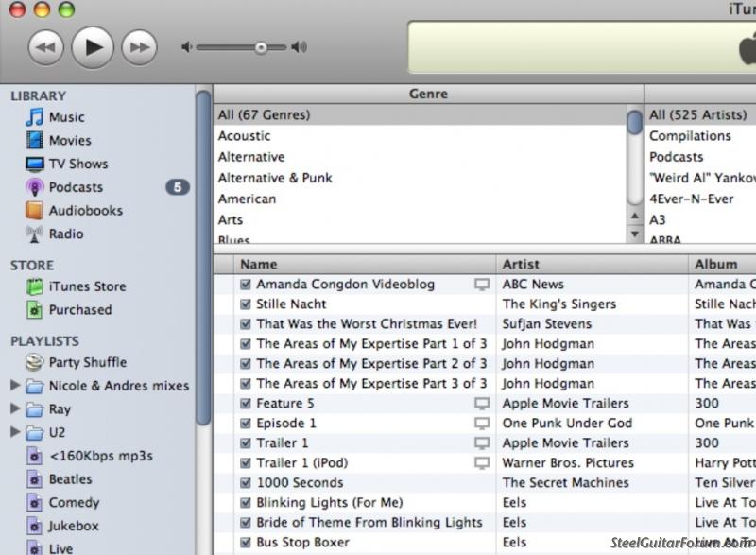Image resolution: width=756 pixels, height=555 pixels.
Task: Sort songs by the Name column header
Action: point(365,264)
